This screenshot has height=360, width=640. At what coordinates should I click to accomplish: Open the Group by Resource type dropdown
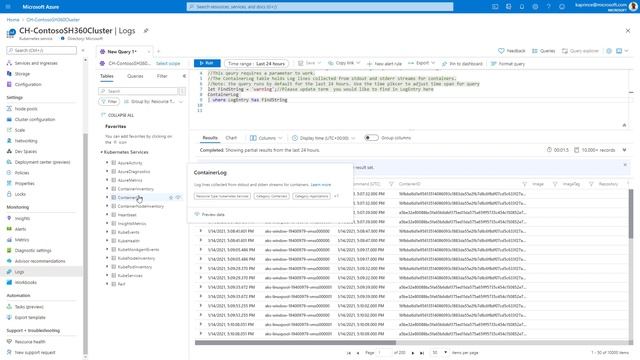coord(153,102)
